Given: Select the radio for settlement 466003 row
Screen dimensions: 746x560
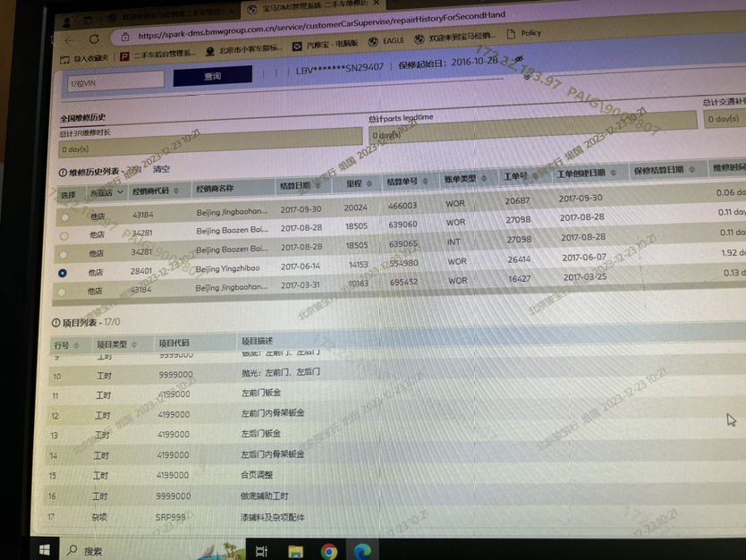Looking at the screenshot, I should (x=64, y=217).
